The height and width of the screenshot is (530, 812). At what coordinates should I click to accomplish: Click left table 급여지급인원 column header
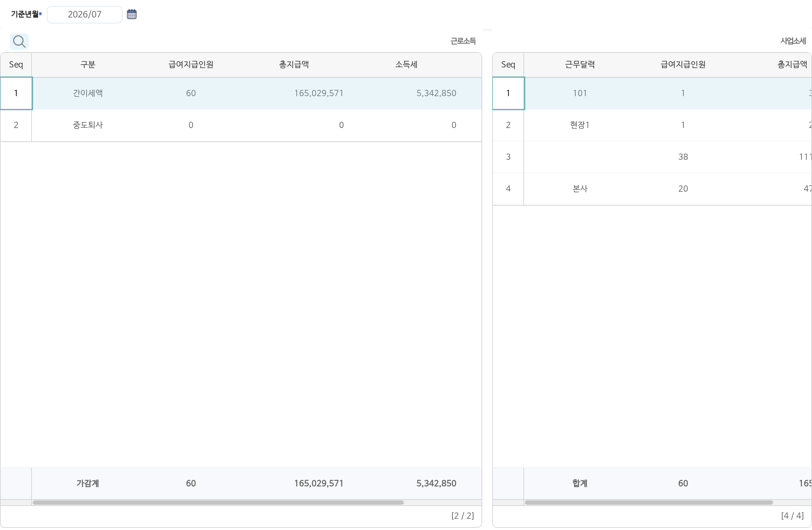(x=191, y=65)
